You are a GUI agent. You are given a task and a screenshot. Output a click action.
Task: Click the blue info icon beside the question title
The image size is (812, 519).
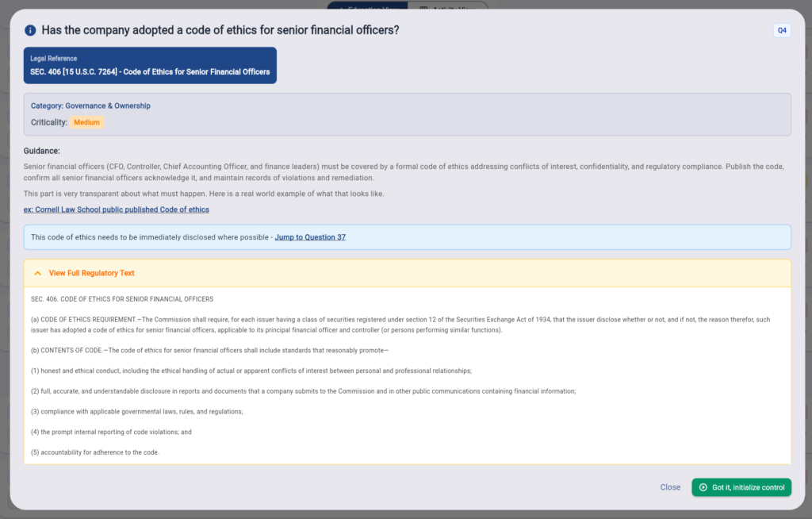pyautogui.click(x=30, y=31)
